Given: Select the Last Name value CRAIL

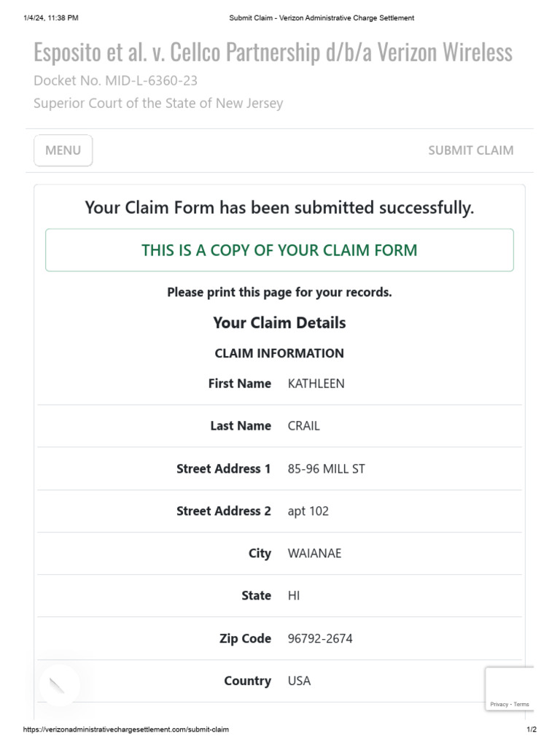Looking at the screenshot, I should (303, 426).
